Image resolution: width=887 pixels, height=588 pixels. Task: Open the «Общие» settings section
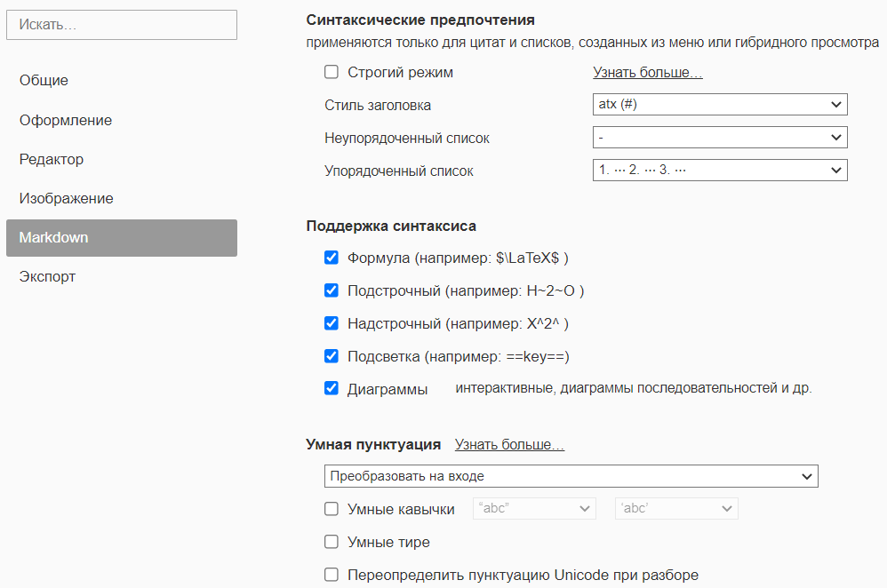pyautogui.click(x=44, y=81)
